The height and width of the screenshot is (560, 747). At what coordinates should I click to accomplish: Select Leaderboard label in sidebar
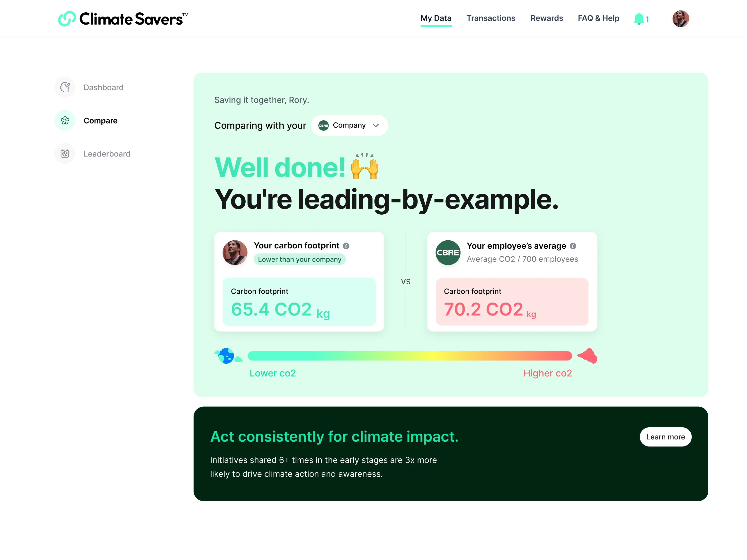coord(107,154)
